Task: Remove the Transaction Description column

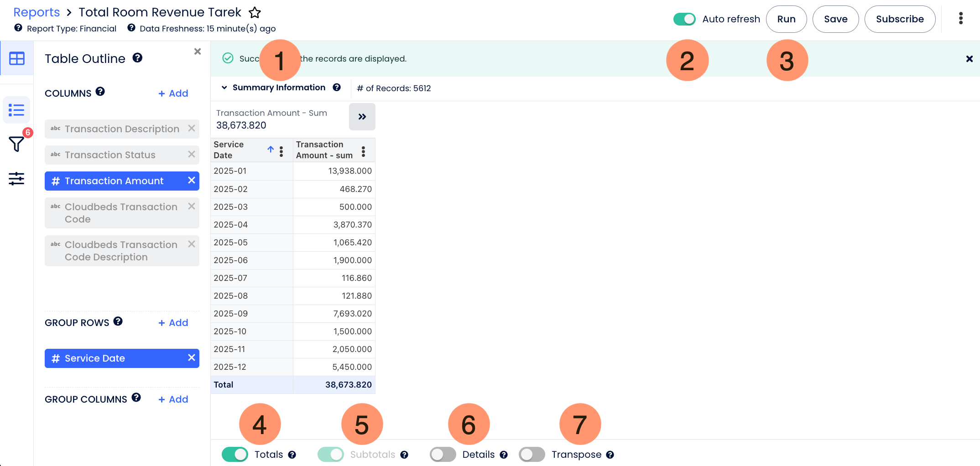Action: point(192,129)
